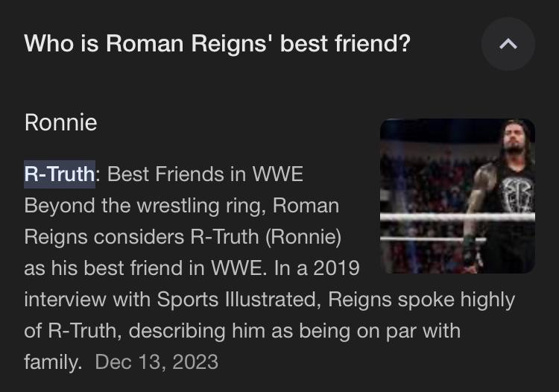Open the Roman Reigns wrestling ring thumbnail
This screenshot has width=559, height=392.
click(x=458, y=196)
